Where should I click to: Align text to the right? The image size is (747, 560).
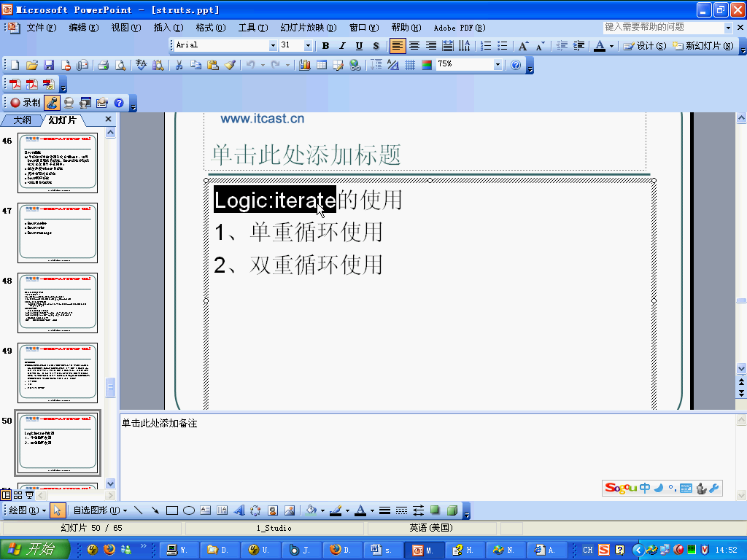tap(431, 46)
